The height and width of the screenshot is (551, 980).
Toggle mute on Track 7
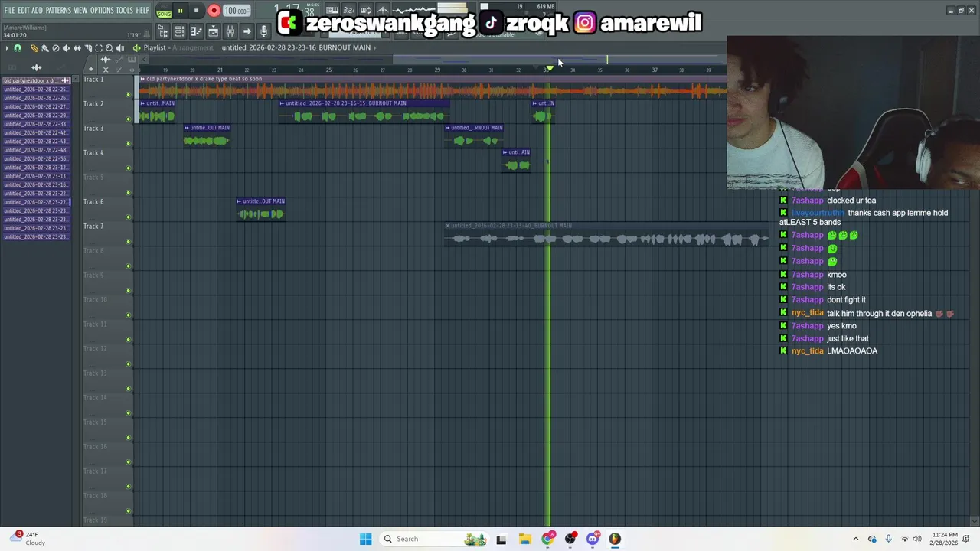128,241
